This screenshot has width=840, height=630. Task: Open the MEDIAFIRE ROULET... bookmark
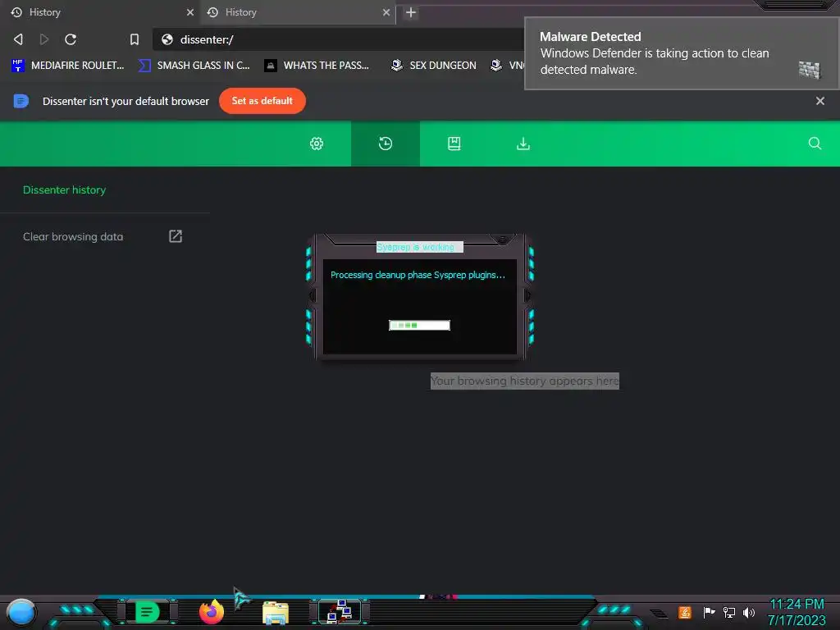point(67,66)
